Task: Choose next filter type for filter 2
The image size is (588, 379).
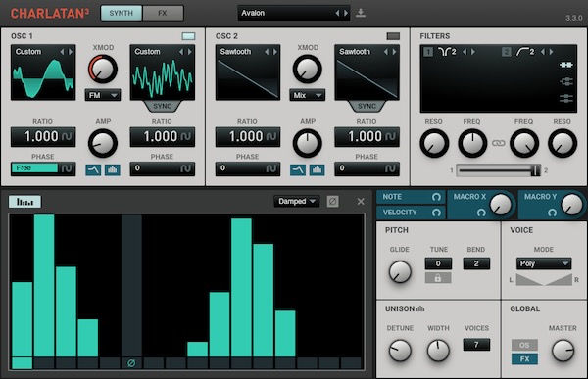Action: (x=551, y=52)
